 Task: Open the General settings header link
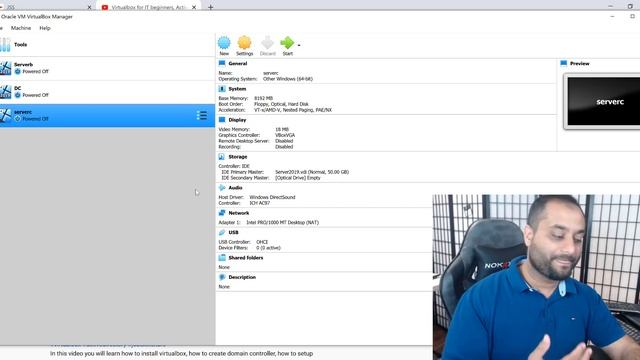238,64
